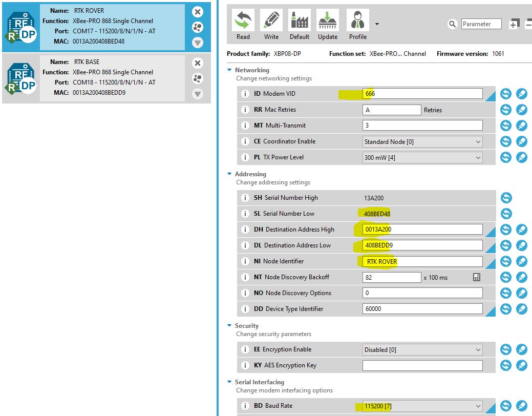532x416 pixels.
Task: Click the Read toolbar button
Action: [243, 25]
